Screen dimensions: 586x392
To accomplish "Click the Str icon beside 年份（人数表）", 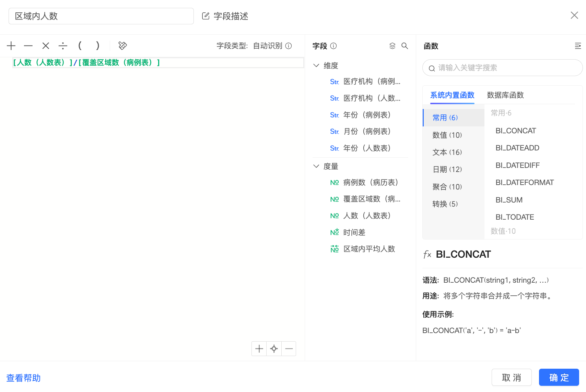I will [335, 148].
